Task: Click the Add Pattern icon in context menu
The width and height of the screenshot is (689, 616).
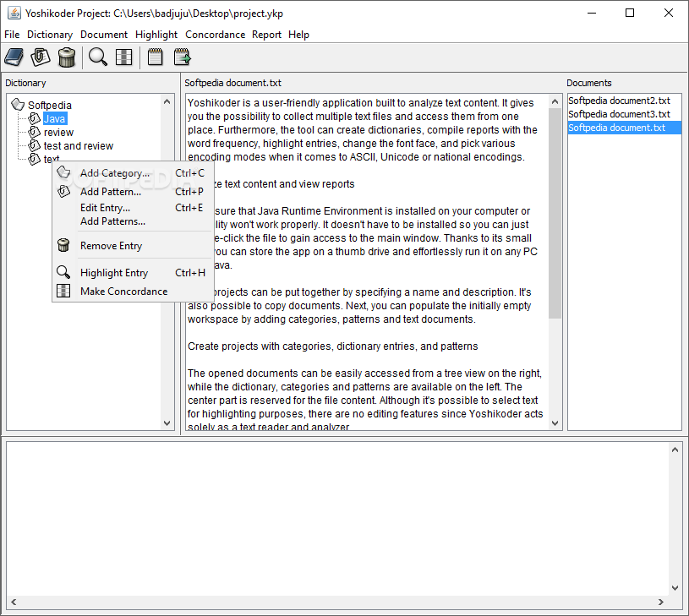Action: click(x=63, y=192)
